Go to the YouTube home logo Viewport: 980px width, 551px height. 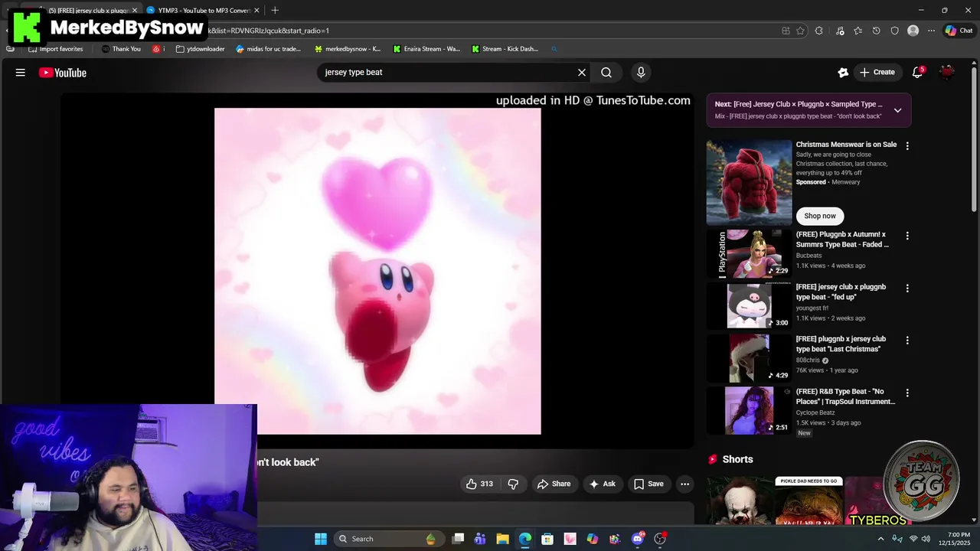pos(63,73)
